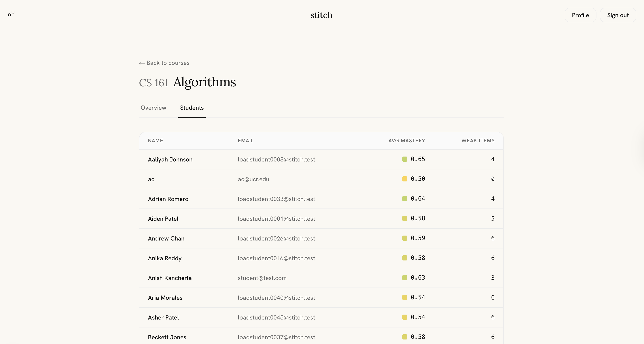Click Asher Patel's weak items count
Screen dimensions: 644x344
493,317
